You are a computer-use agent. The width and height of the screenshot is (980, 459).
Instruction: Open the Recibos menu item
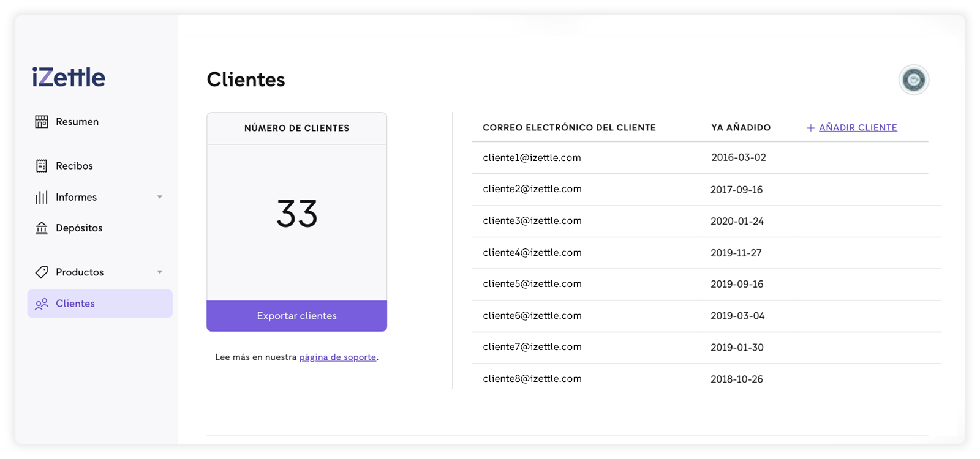click(74, 166)
